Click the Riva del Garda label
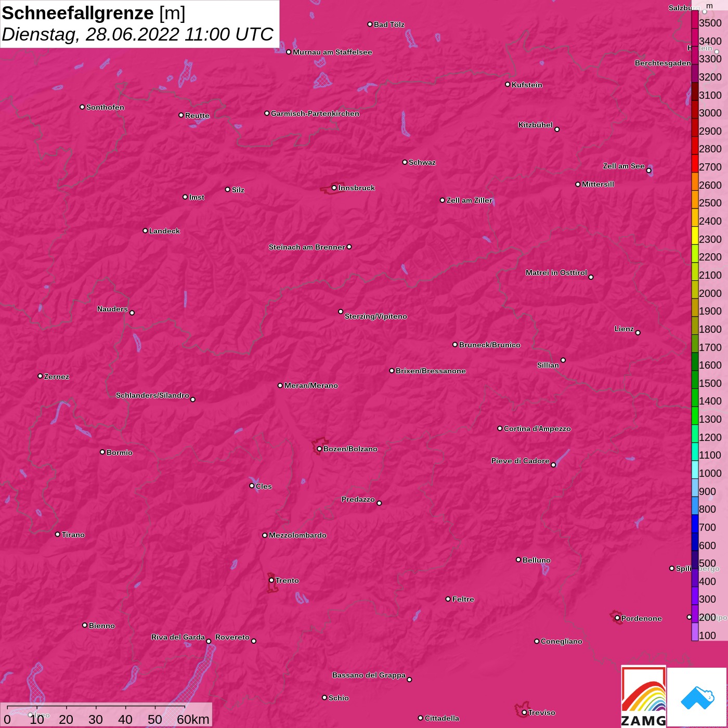The image size is (728, 728). pyautogui.click(x=178, y=637)
